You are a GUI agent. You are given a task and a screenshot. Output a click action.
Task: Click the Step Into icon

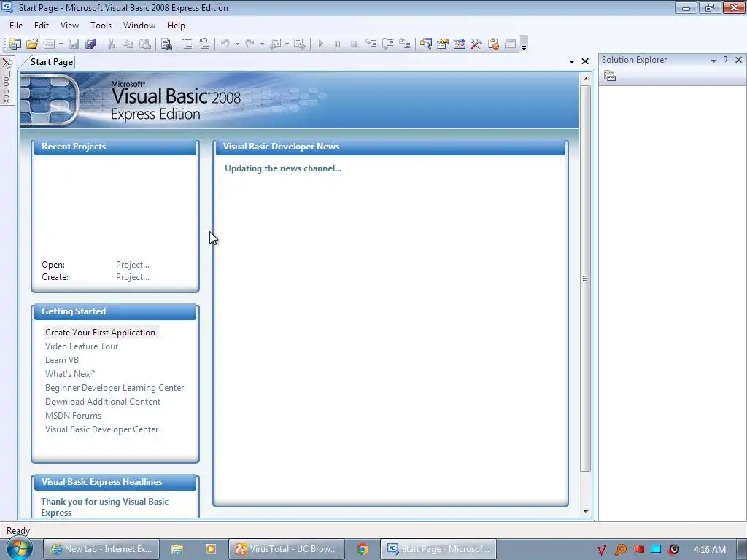371,44
